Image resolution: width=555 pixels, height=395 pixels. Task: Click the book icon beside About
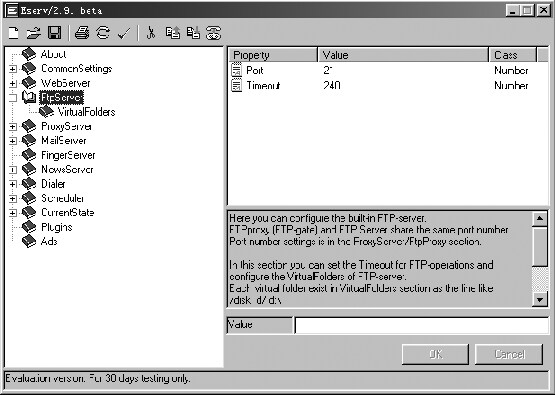(x=29, y=54)
